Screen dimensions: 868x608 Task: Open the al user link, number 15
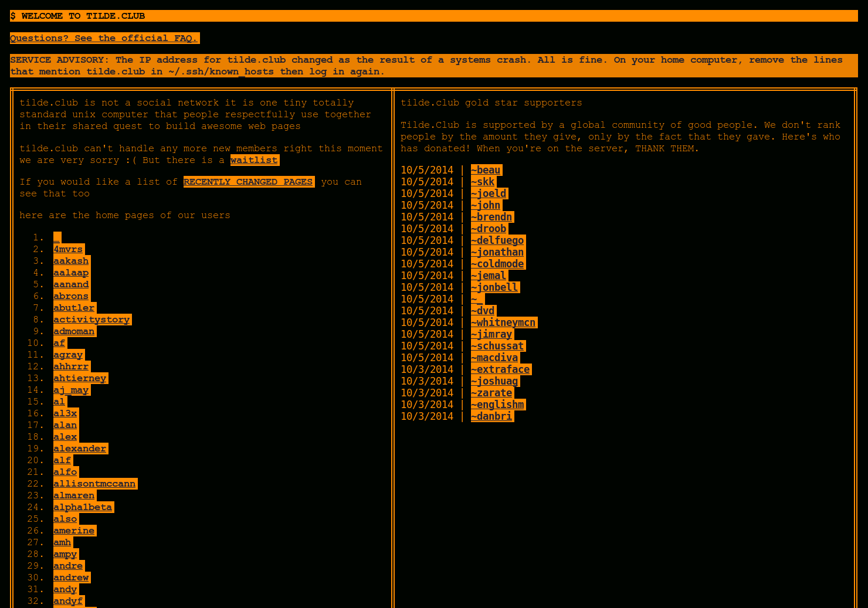(x=59, y=402)
